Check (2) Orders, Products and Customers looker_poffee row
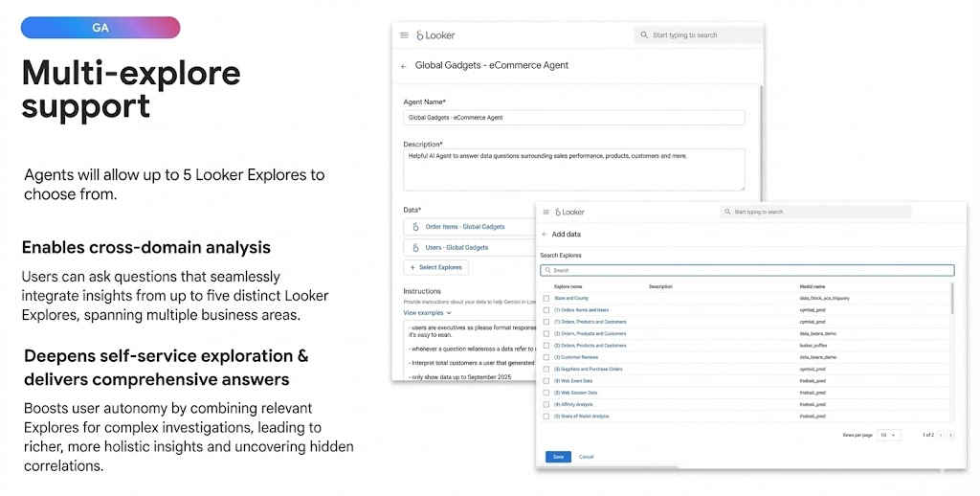980x496 pixels. [x=546, y=346]
